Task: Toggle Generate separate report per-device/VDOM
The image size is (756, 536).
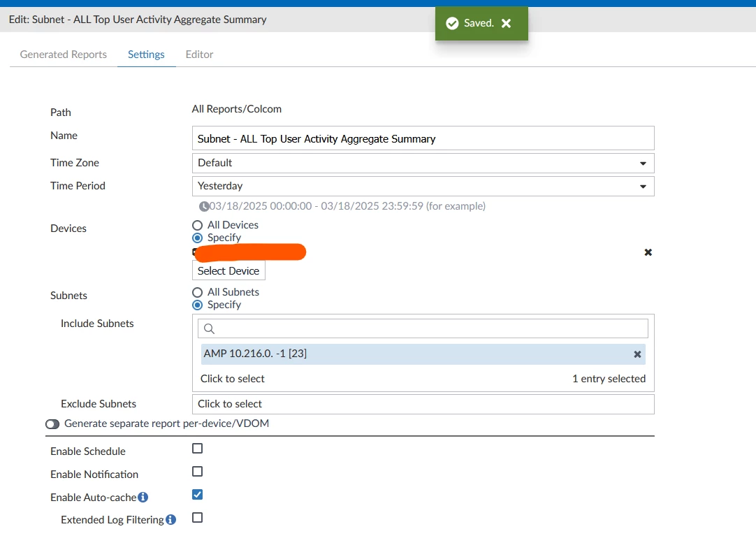Action: point(52,423)
